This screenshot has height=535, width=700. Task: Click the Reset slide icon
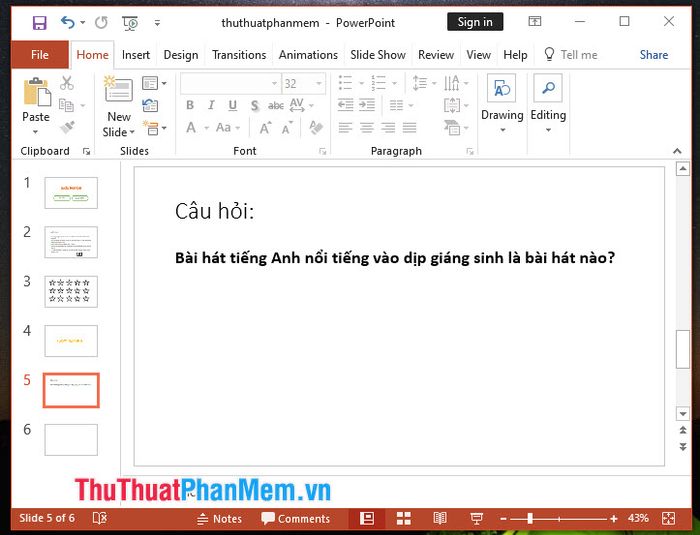click(x=150, y=105)
